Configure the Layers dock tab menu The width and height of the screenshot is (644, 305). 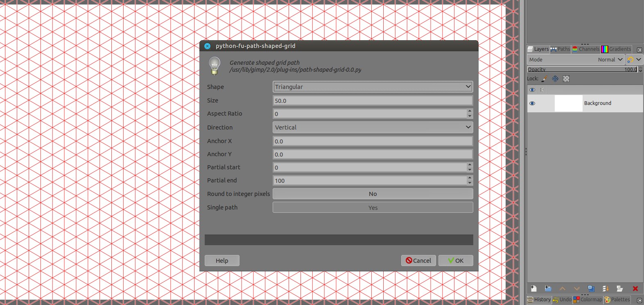point(639,50)
